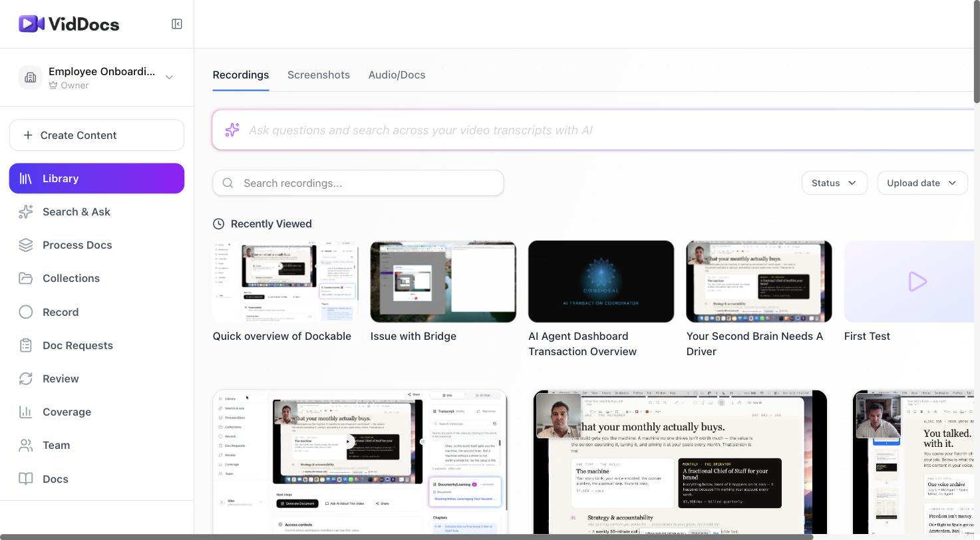Click the vertical scrollbar thumb
Image resolution: width=980 pixels, height=540 pixels.
point(977,52)
